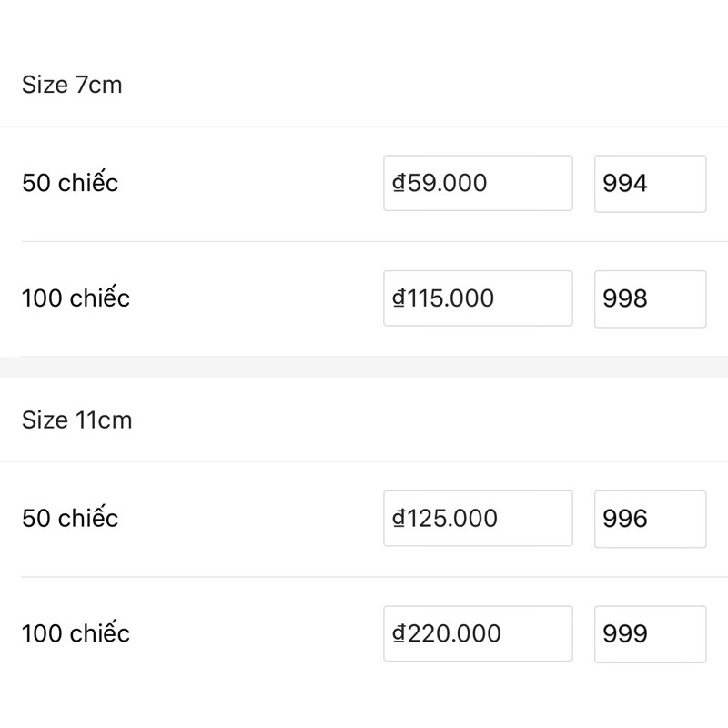Click the Size 7cm section header
This screenshot has width=728, height=728.
coord(73,85)
